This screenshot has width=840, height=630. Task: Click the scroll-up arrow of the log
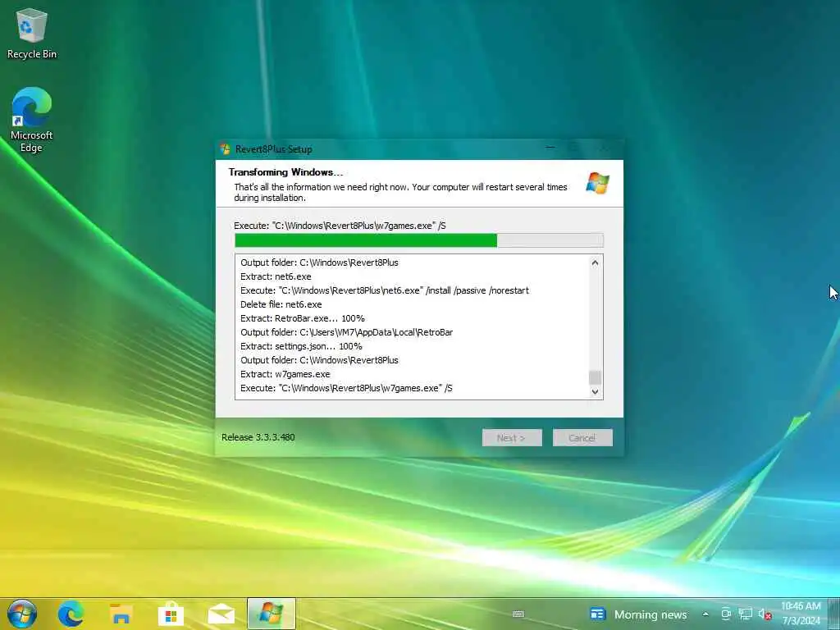pyautogui.click(x=595, y=263)
